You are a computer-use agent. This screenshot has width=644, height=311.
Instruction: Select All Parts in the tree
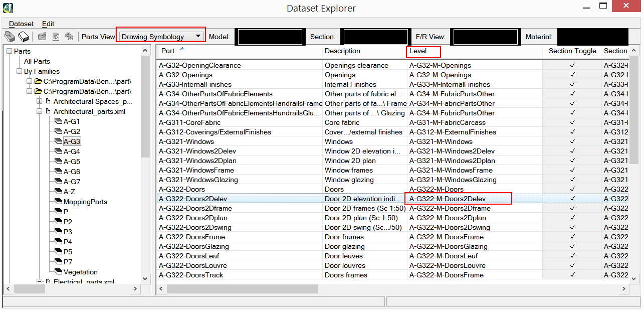[x=37, y=61]
